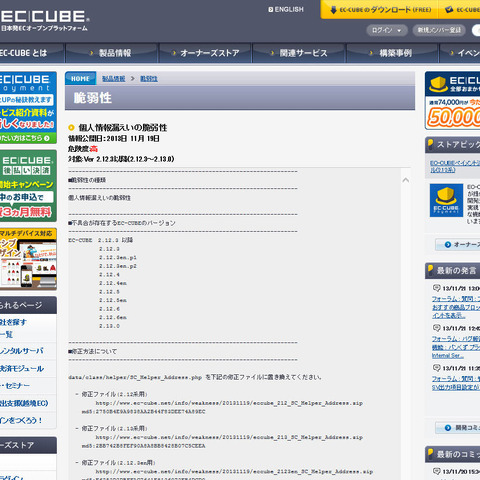
Task: Click version 2.13.0 in the list
Action: coord(109,326)
